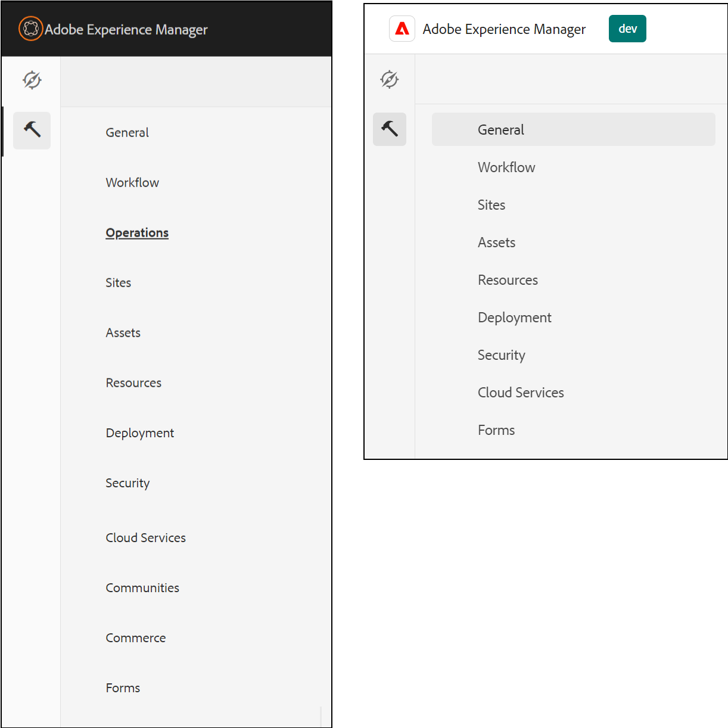
Task: Select Commerce in the tools list
Action: point(136,638)
